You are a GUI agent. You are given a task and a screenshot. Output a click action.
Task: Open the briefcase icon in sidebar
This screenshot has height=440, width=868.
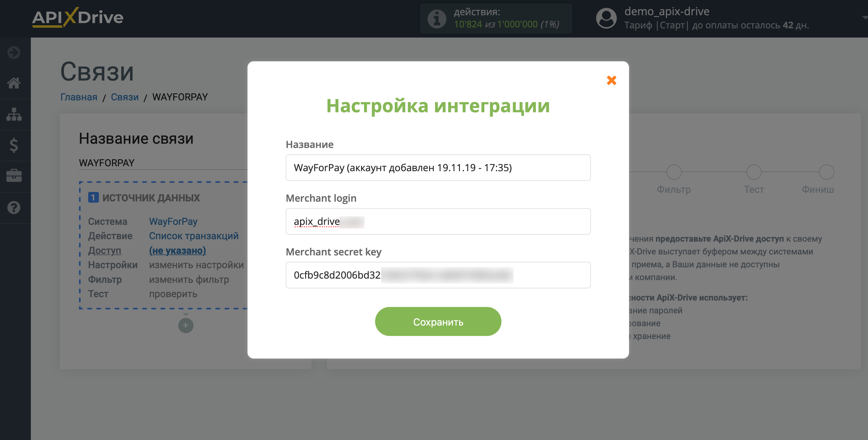click(x=14, y=176)
